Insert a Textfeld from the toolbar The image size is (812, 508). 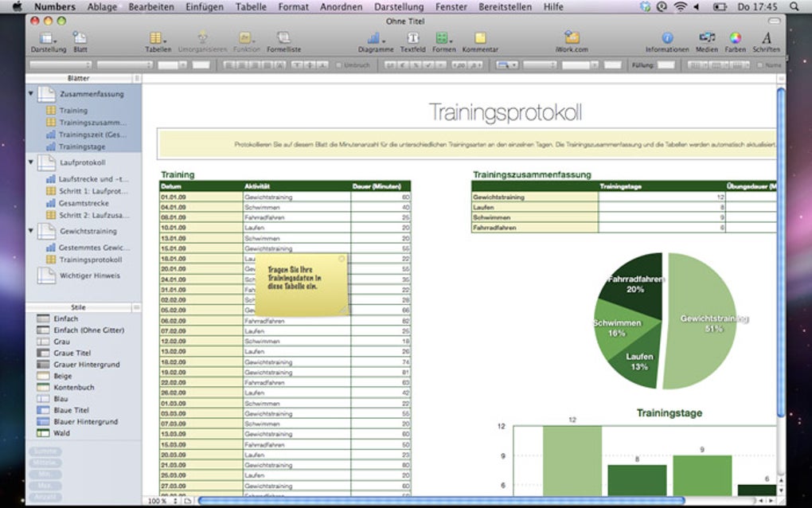[412, 38]
